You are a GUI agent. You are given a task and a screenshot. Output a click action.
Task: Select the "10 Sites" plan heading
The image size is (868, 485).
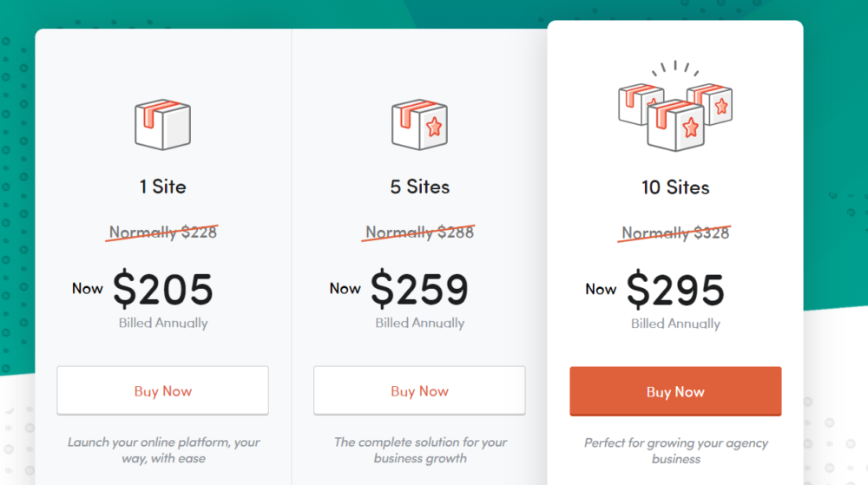(675, 187)
